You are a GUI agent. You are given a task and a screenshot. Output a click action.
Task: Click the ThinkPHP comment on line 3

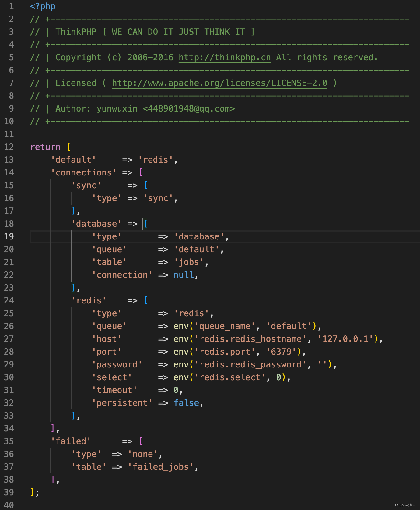142,32
